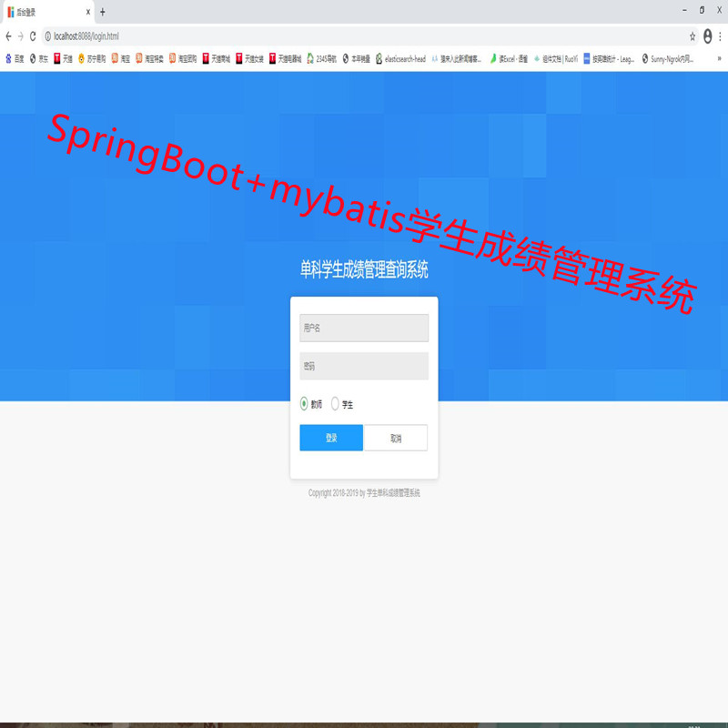View site information icon beside localhost URL
The width and height of the screenshot is (728, 728).
[x=48, y=36]
